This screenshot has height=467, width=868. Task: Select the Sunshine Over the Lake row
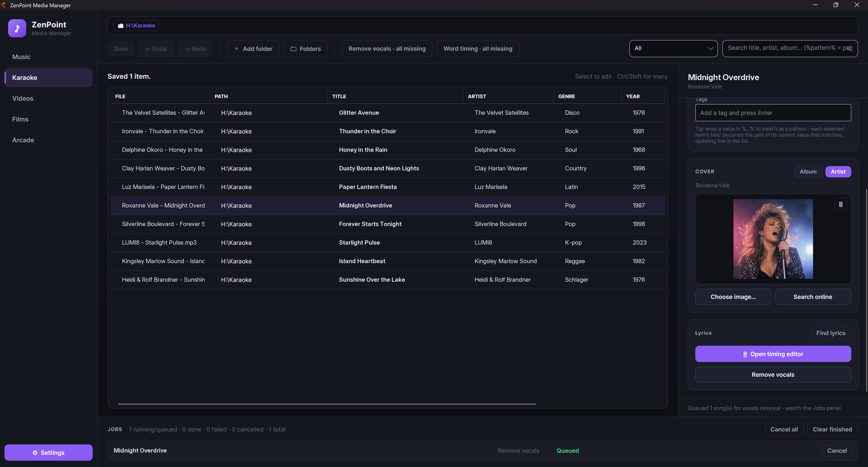[x=387, y=280]
